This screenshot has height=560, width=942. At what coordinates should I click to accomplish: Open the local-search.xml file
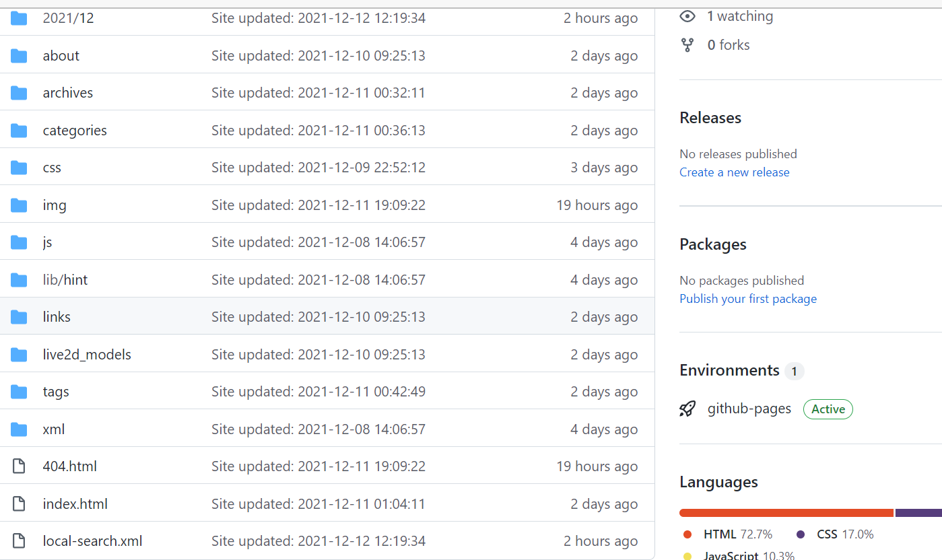92,541
